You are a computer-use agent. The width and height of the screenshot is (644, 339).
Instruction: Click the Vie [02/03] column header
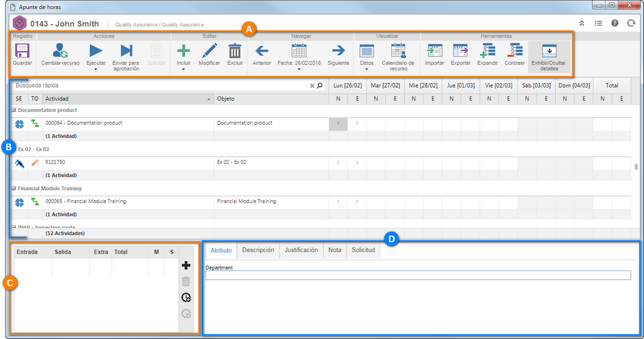pyautogui.click(x=498, y=86)
